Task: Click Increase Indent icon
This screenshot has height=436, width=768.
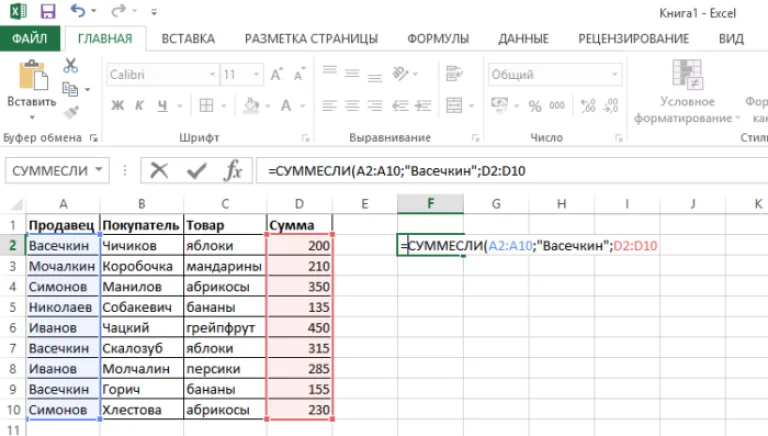Action: pos(423,105)
